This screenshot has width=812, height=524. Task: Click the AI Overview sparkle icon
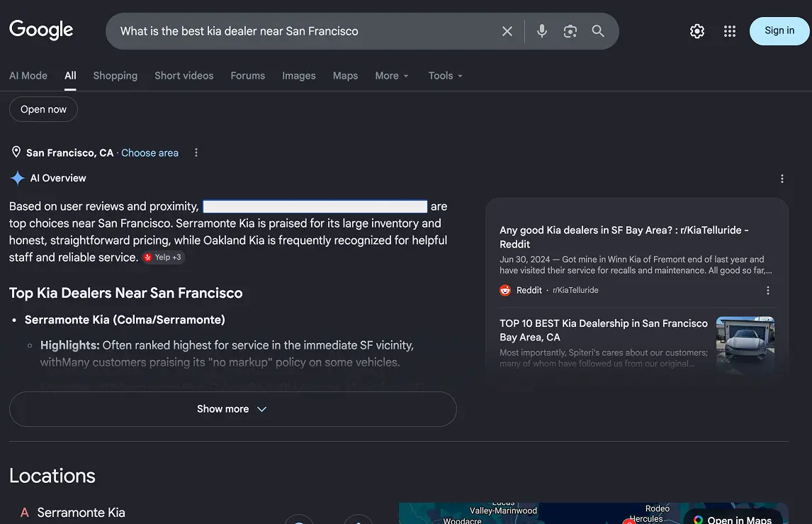18,178
